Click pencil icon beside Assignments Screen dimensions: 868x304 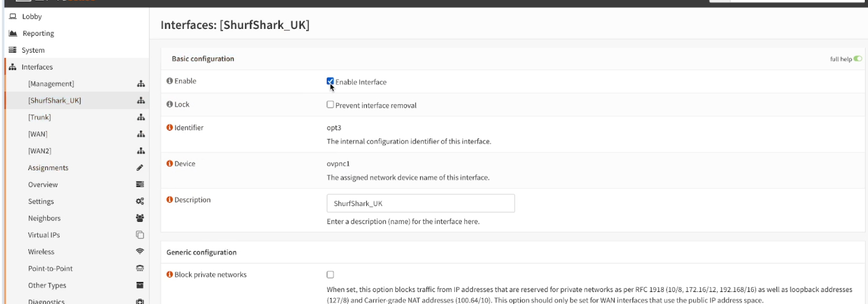140,168
